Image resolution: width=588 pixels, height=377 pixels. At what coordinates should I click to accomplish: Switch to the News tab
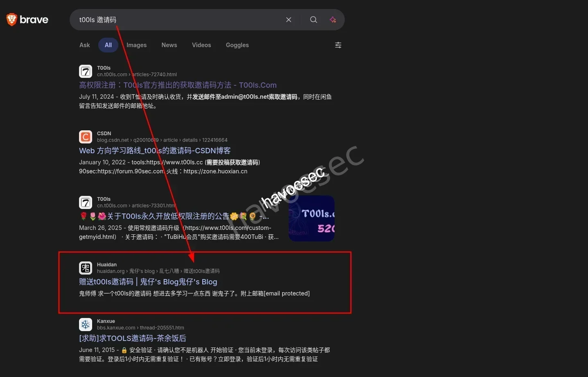click(169, 45)
